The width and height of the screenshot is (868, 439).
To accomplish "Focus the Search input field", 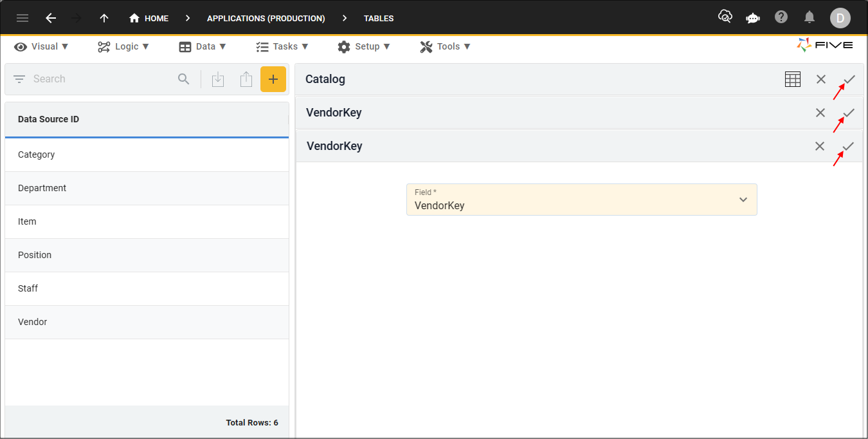I will pyautogui.click(x=103, y=79).
